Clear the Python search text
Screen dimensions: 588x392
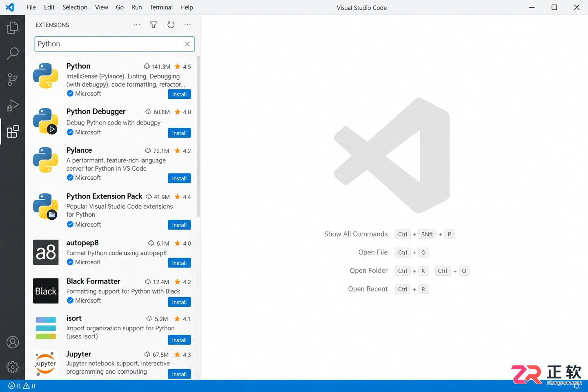(187, 44)
